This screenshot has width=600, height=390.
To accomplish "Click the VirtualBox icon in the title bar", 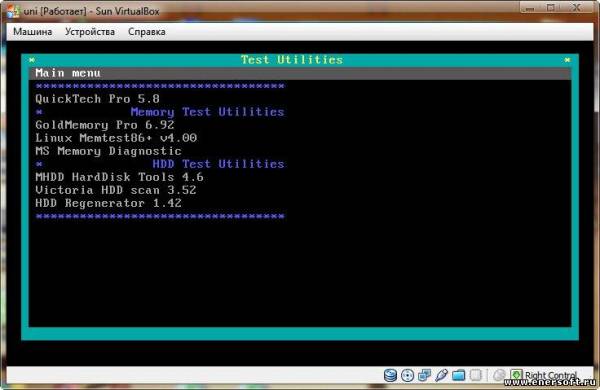I will pyautogui.click(x=13, y=11).
